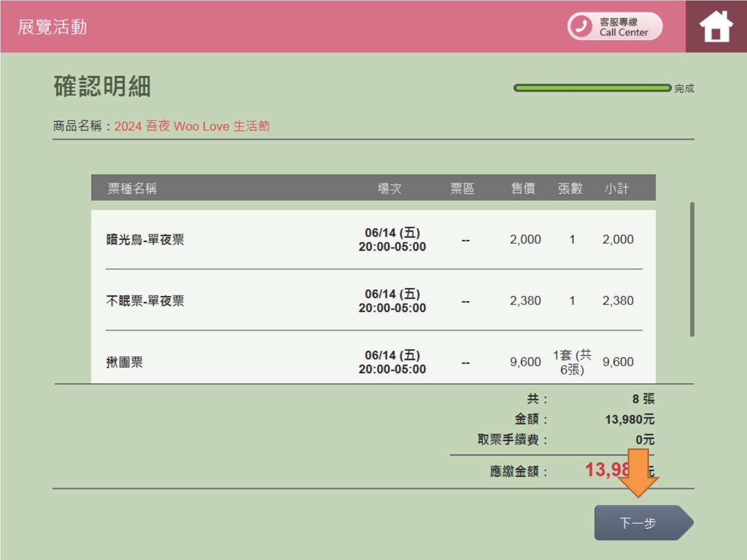Select the 不眠票-單夜票 ticket row
Image resolution: width=747 pixels, height=560 pixels.
tap(145, 301)
